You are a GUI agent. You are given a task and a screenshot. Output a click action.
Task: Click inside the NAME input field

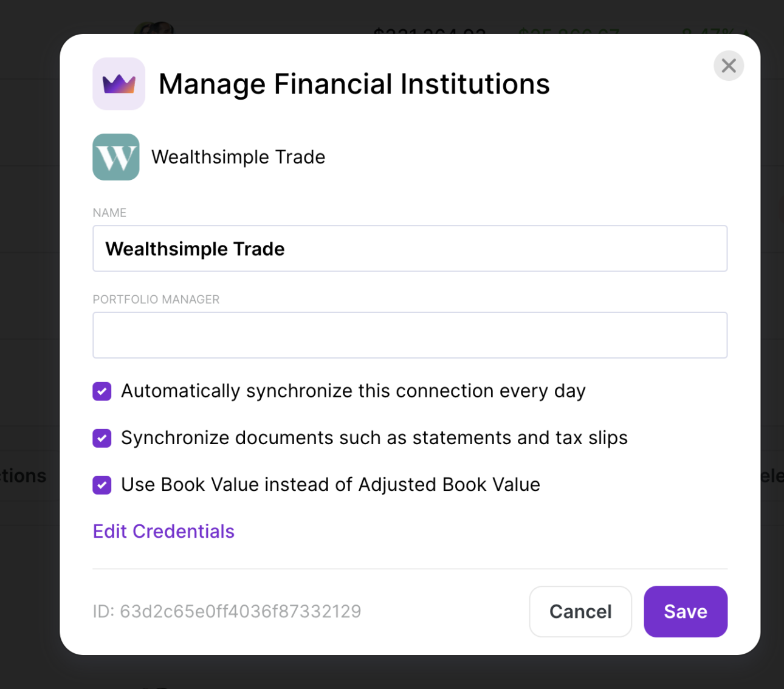410,249
